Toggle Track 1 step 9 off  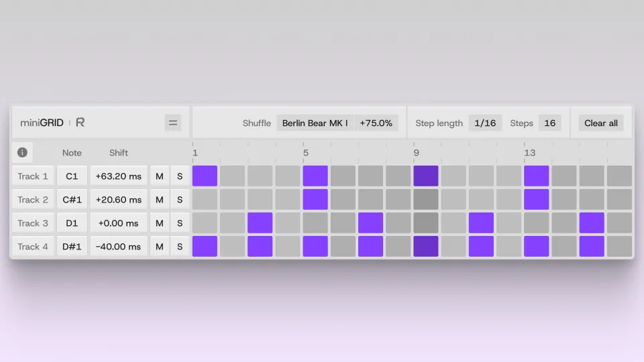point(426,176)
